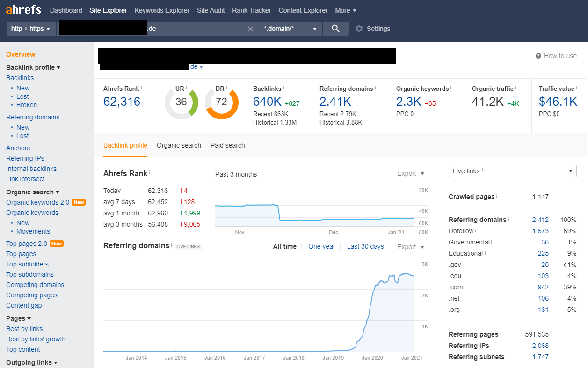Open Keywords Explorer in top navigation
This screenshot has height=369, width=588.
(x=162, y=10)
